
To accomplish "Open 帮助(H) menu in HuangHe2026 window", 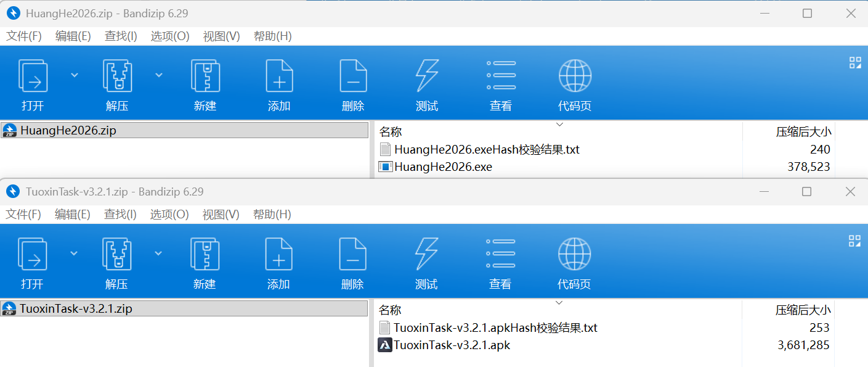I will pyautogui.click(x=273, y=36).
